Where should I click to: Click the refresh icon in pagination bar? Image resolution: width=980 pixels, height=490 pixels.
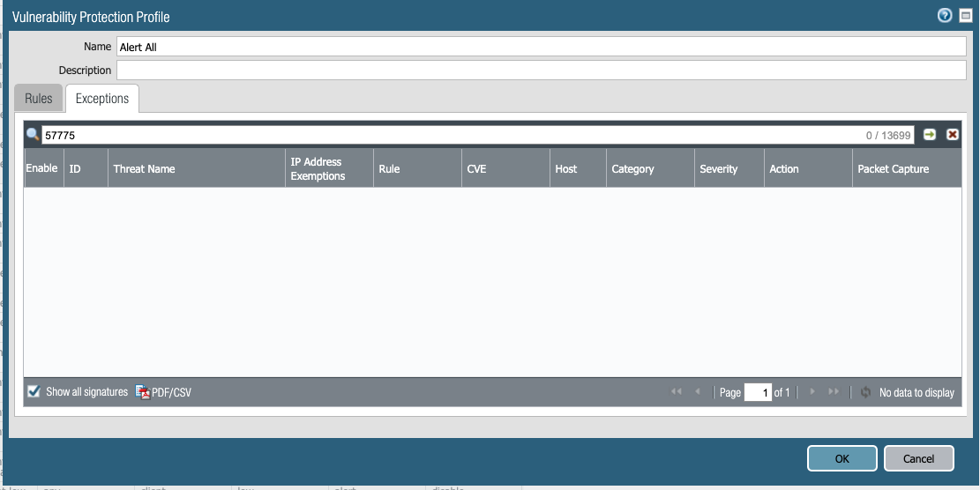coord(865,393)
